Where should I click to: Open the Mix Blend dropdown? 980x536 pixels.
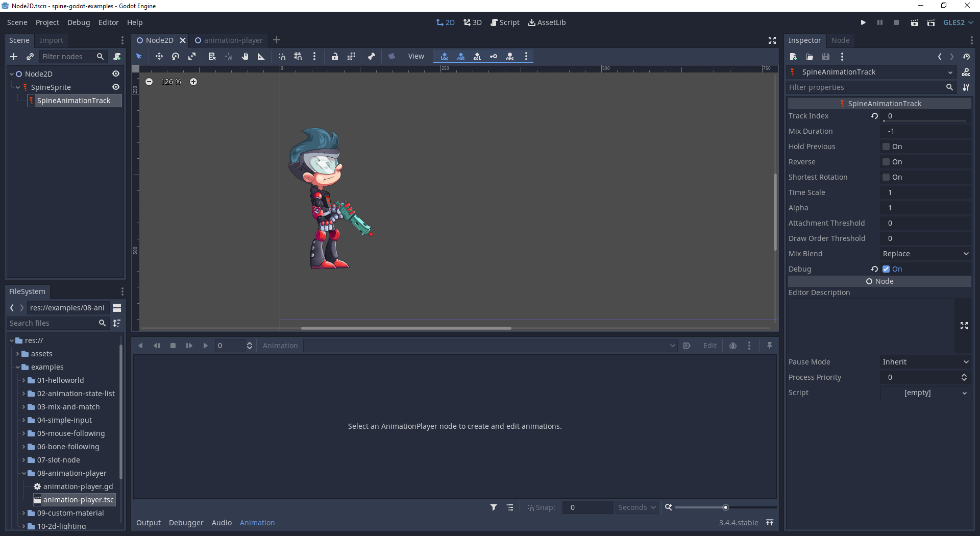pos(925,254)
